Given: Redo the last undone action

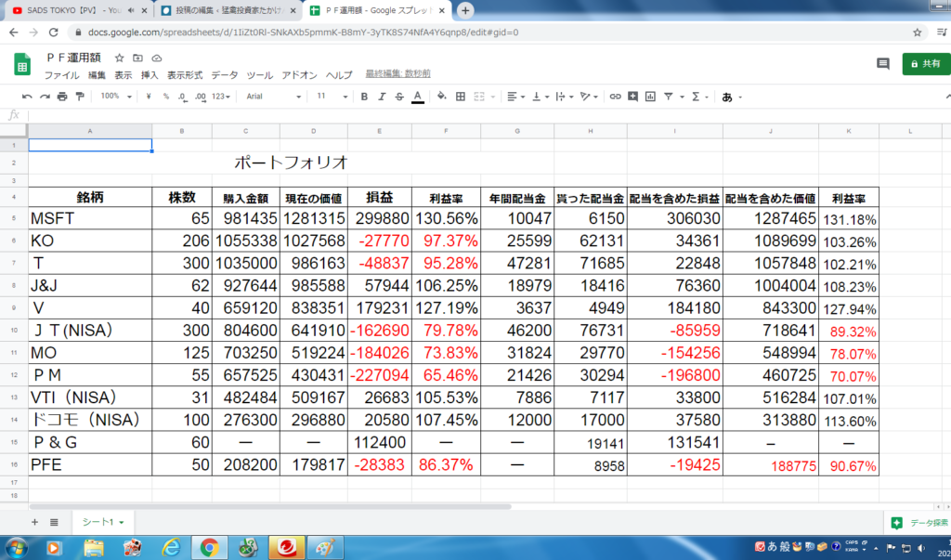Looking at the screenshot, I should tap(45, 97).
